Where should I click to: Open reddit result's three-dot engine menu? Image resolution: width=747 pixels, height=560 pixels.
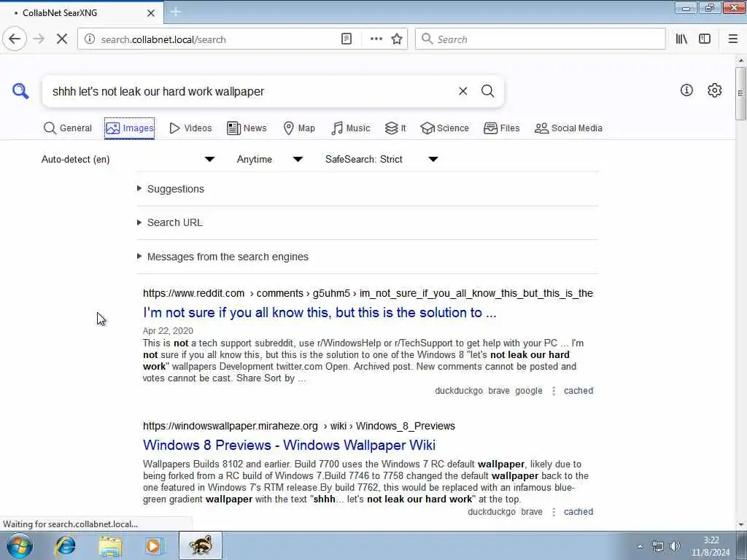(554, 391)
